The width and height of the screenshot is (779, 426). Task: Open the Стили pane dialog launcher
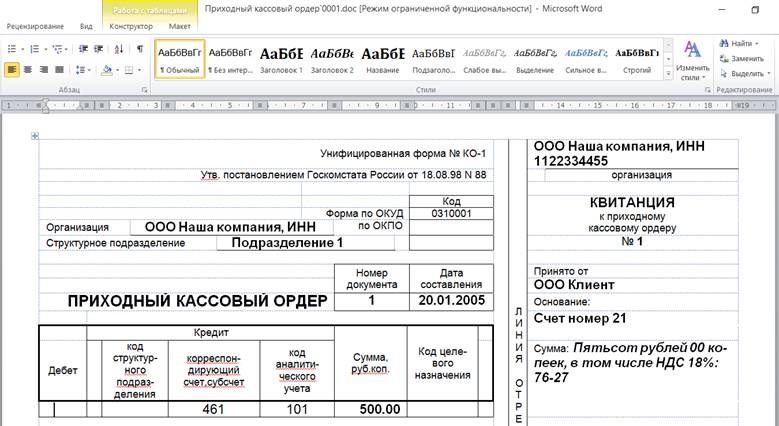point(707,90)
